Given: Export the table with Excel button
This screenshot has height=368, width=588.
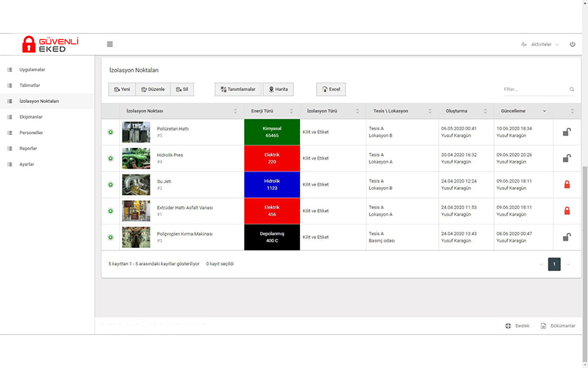Looking at the screenshot, I should pyautogui.click(x=331, y=89).
